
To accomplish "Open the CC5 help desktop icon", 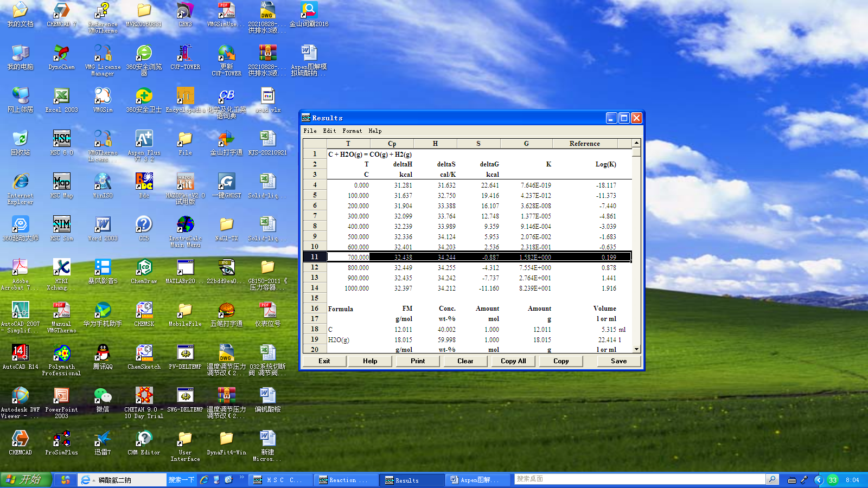I will click(x=144, y=228).
